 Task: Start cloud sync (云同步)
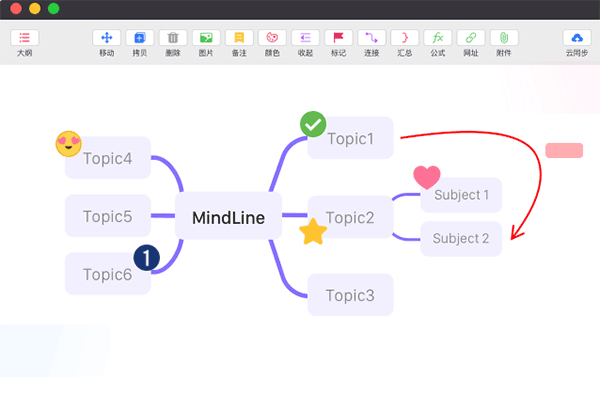pyautogui.click(x=577, y=38)
